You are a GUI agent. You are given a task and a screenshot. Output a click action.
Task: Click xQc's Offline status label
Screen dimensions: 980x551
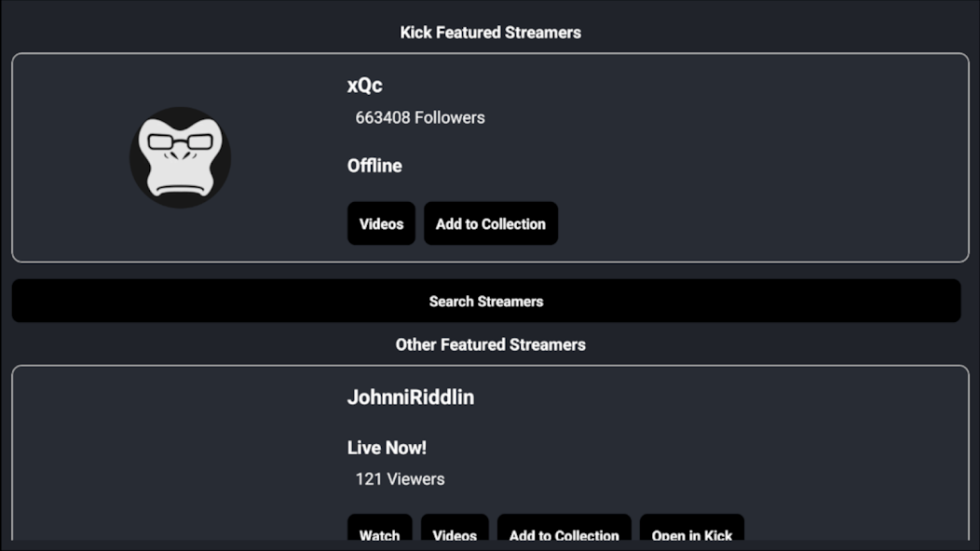[374, 166]
